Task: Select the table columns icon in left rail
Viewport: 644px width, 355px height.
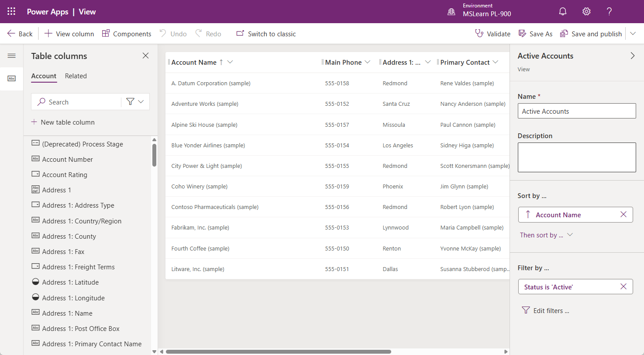Action: point(12,79)
